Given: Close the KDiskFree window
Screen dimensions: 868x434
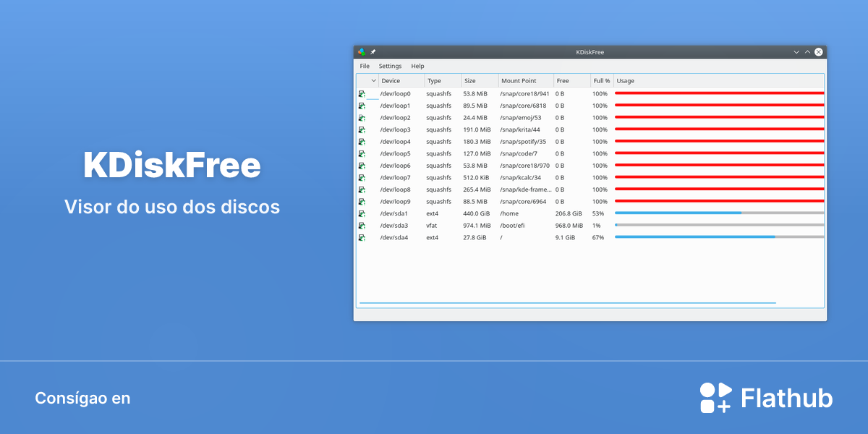Looking at the screenshot, I should [x=818, y=52].
